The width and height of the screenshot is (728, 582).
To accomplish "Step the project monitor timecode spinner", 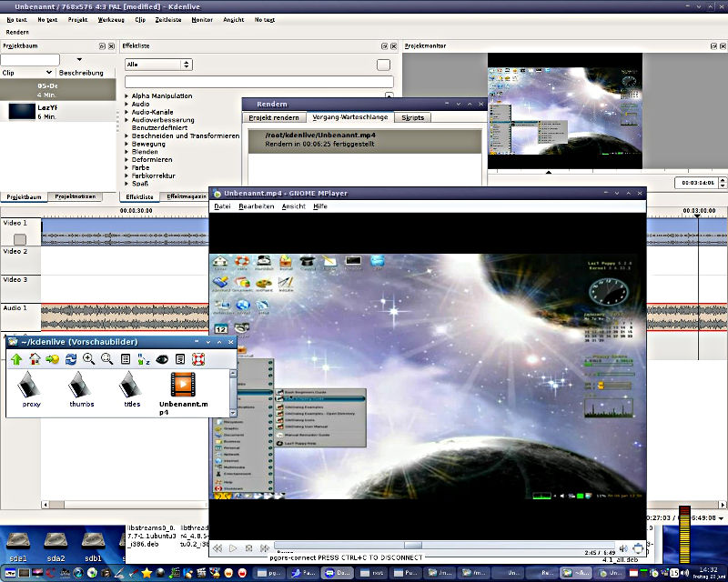I will coord(723,183).
